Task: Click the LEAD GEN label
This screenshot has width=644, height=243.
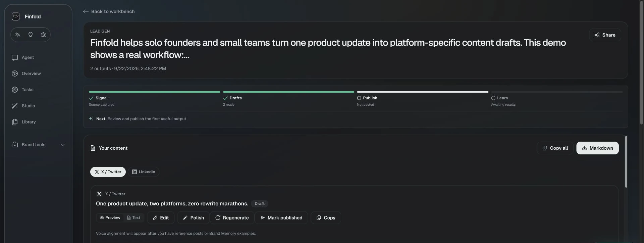Action: [100, 31]
